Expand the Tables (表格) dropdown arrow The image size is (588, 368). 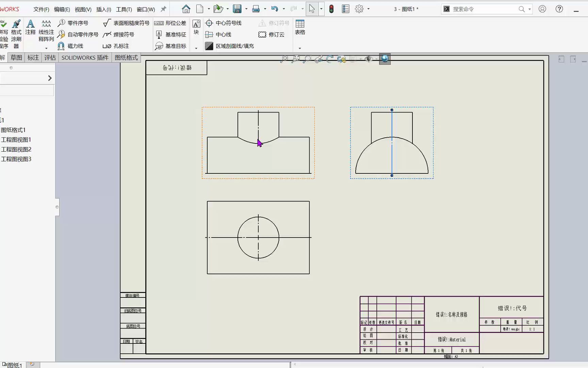(x=300, y=48)
